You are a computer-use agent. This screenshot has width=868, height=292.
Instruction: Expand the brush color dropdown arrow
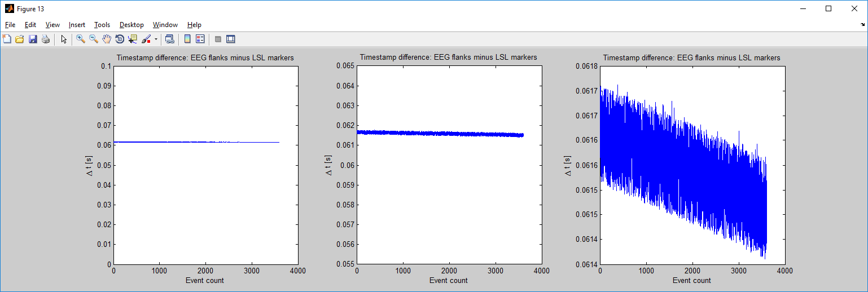tap(156, 39)
